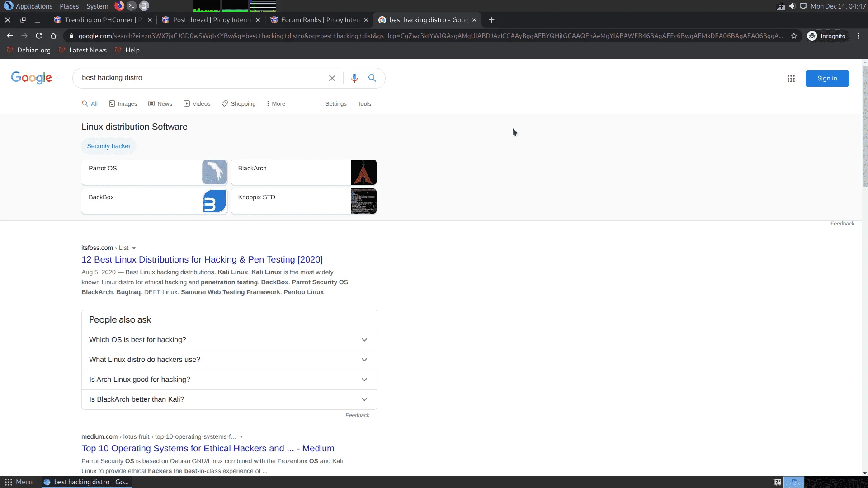The height and width of the screenshot is (488, 868).
Task: Select browser window in bottom taskbar
Action: coord(86,482)
